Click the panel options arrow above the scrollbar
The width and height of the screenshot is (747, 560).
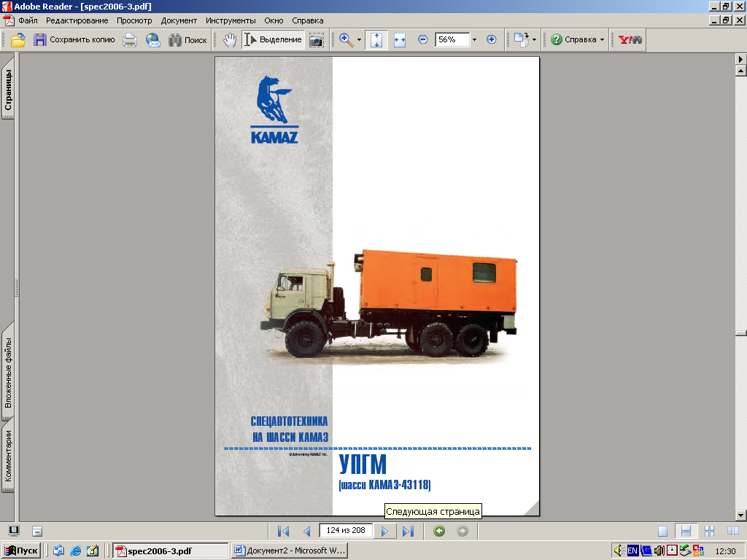click(740, 59)
